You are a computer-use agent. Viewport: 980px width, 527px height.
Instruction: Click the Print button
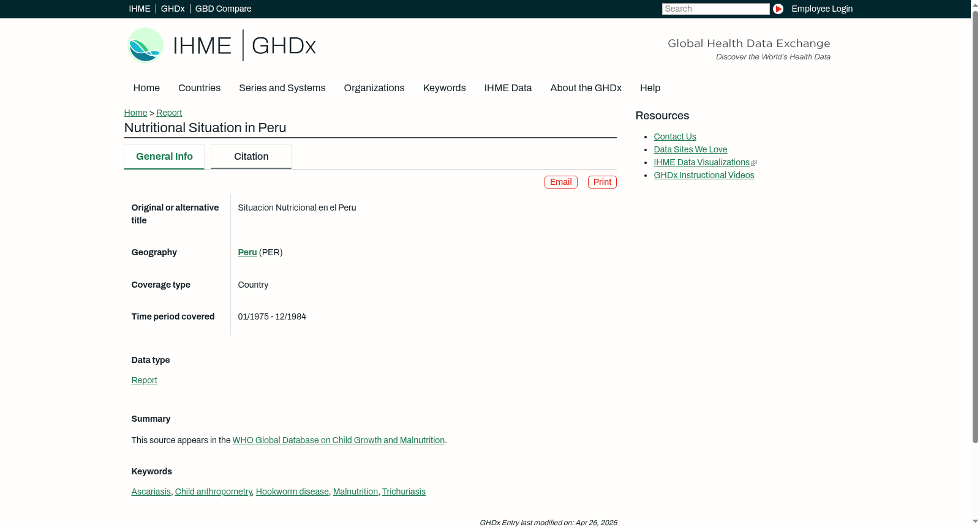602,182
